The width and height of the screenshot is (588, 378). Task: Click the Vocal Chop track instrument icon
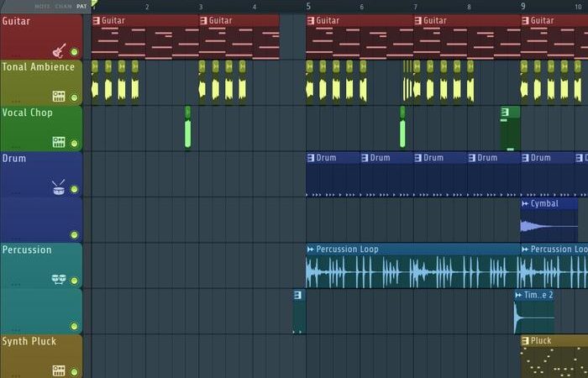tap(59, 142)
